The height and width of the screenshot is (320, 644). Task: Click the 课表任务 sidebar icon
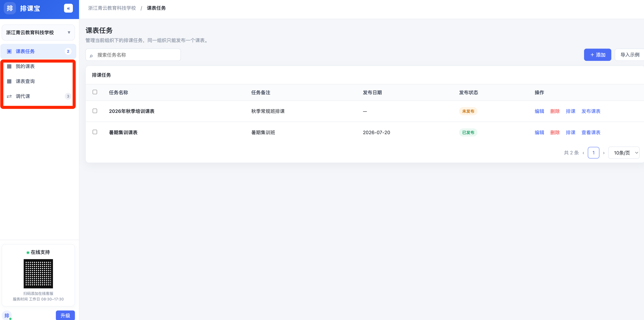pos(9,51)
